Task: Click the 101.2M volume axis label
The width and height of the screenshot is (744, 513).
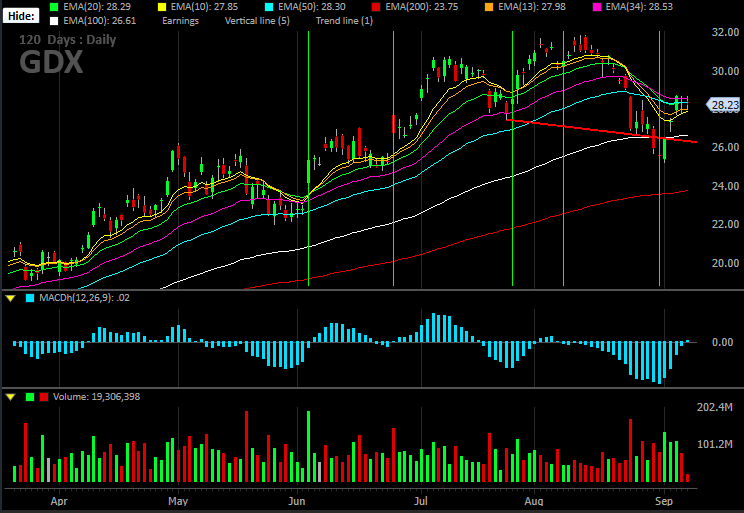Action: pos(715,445)
